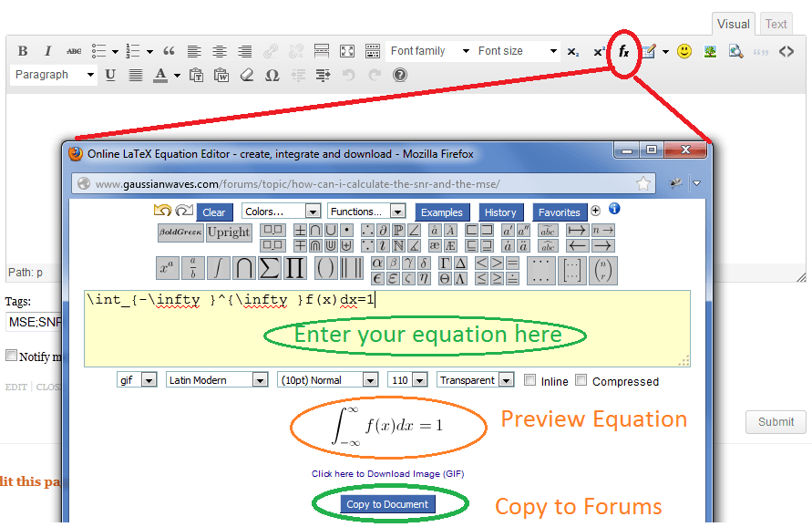Change the gif image format dropdown

[137, 380]
